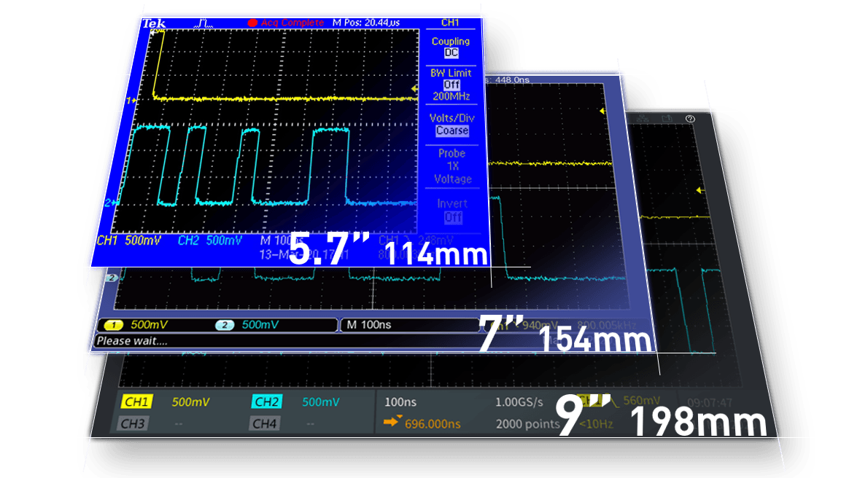Toggle the yellow CH1 channel button
Viewport: 868px width, 478px height.
tap(137, 402)
